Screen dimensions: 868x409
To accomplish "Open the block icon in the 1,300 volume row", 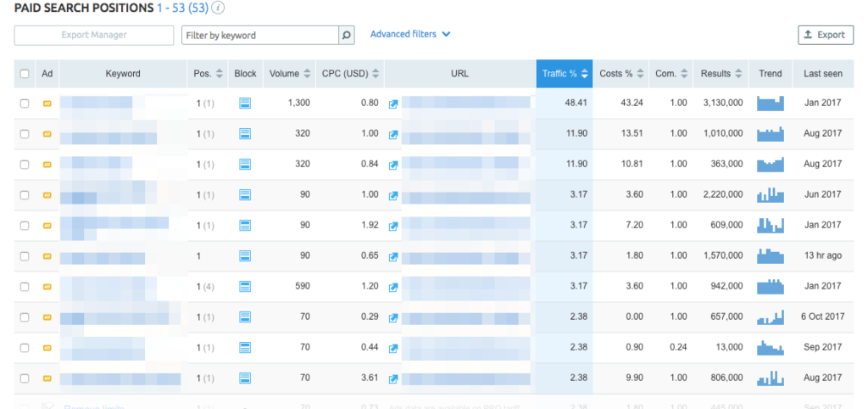I will pos(245,103).
